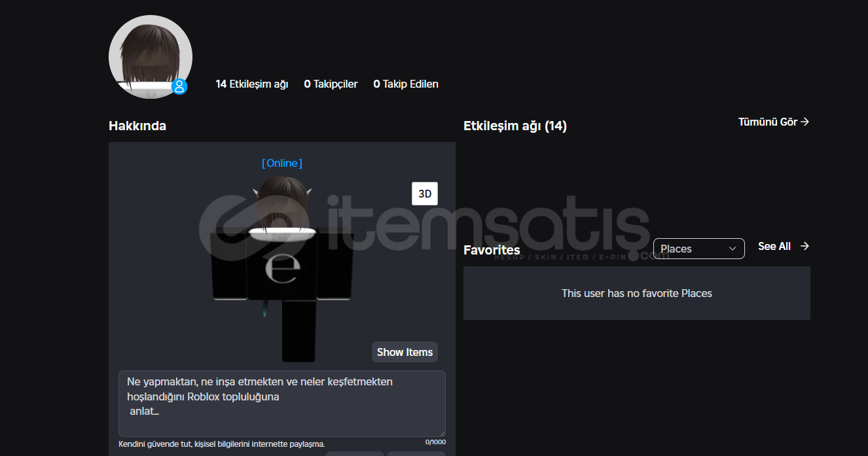The width and height of the screenshot is (868, 456).
Task: Click the 0/1000 character counter
Action: tap(435, 442)
